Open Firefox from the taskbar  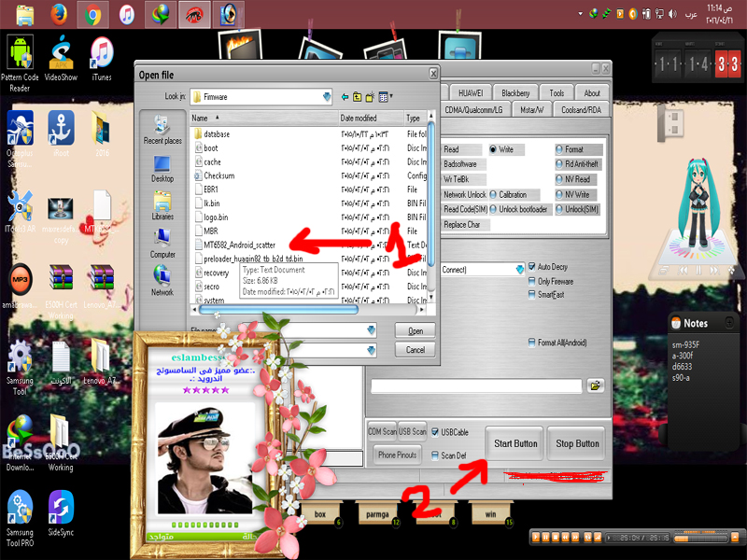[59, 15]
